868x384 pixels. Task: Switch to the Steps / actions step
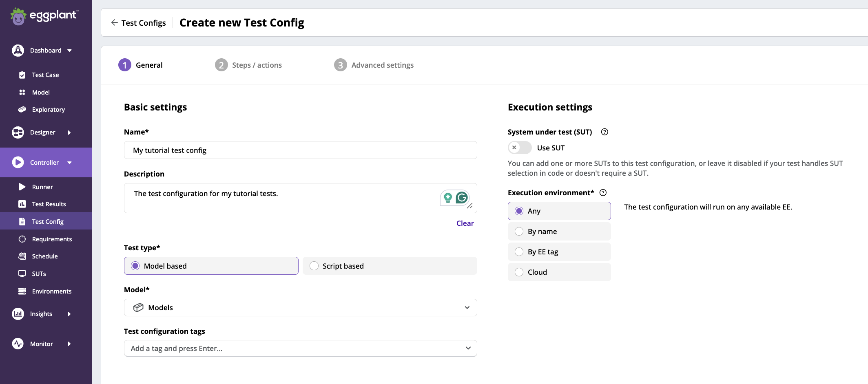tap(257, 65)
